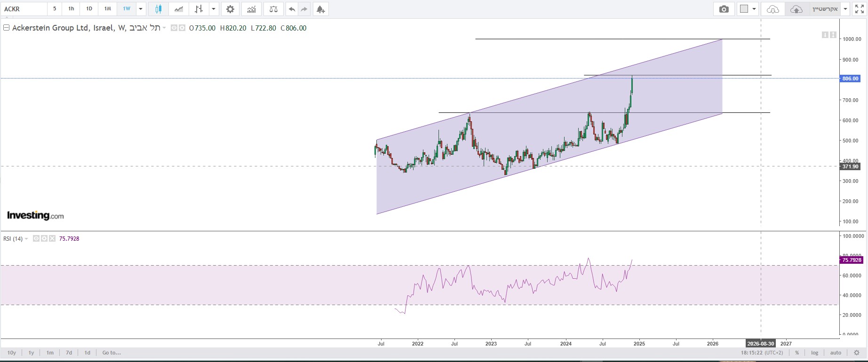The width and height of the screenshot is (868, 362).
Task: Open chart properties with the gear icon
Action: (230, 9)
